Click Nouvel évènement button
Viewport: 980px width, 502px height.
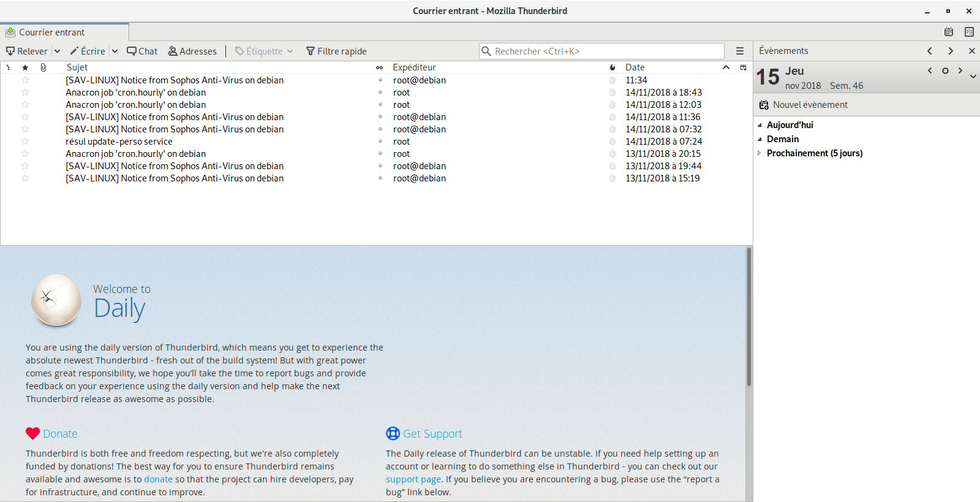804,105
